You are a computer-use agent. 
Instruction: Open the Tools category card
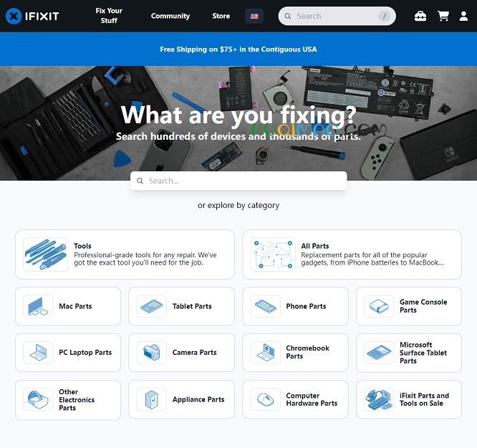click(125, 254)
